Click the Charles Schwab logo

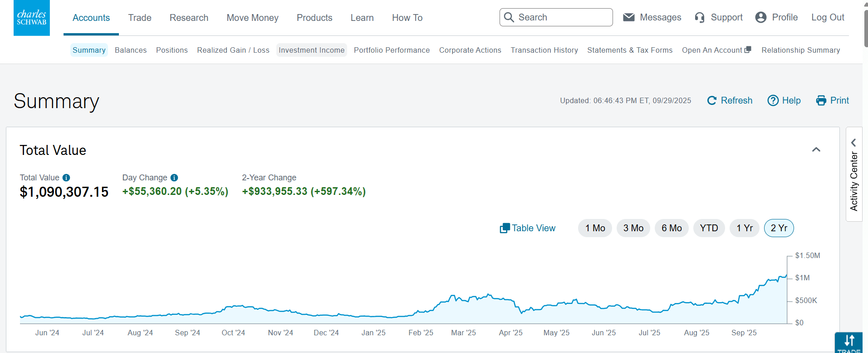(x=32, y=18)
